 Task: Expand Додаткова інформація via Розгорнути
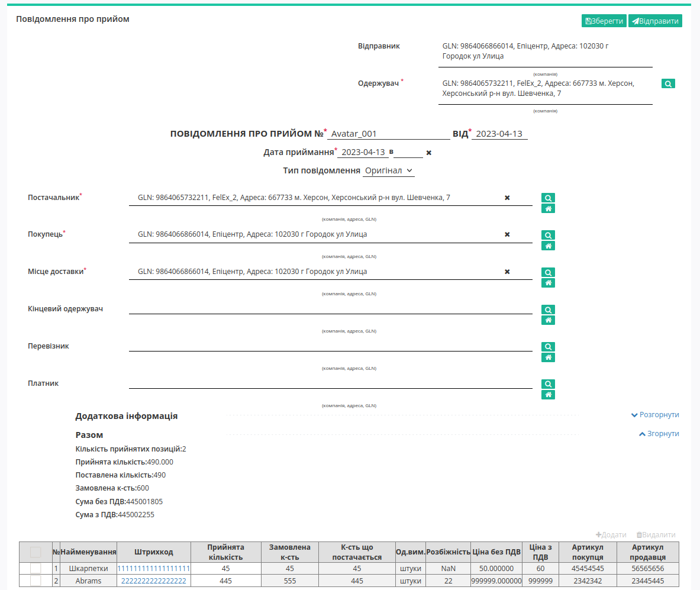coord(655,415)
